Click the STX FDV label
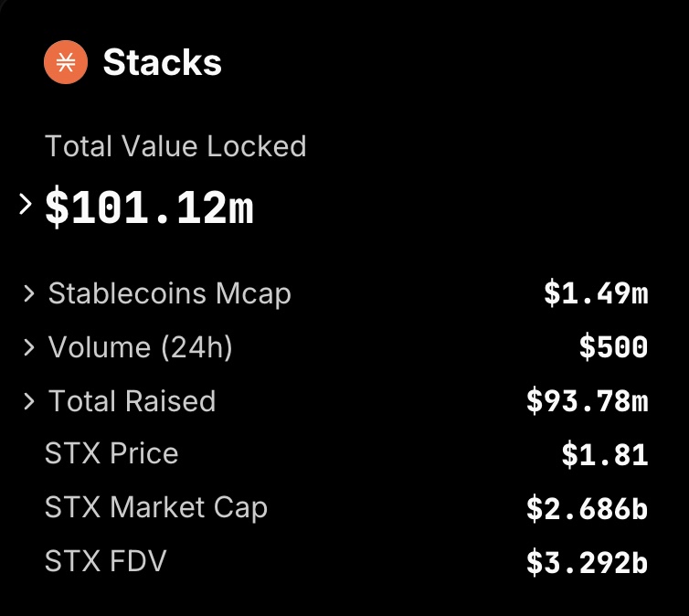The image size is (689, 616). tap(105, 561)
